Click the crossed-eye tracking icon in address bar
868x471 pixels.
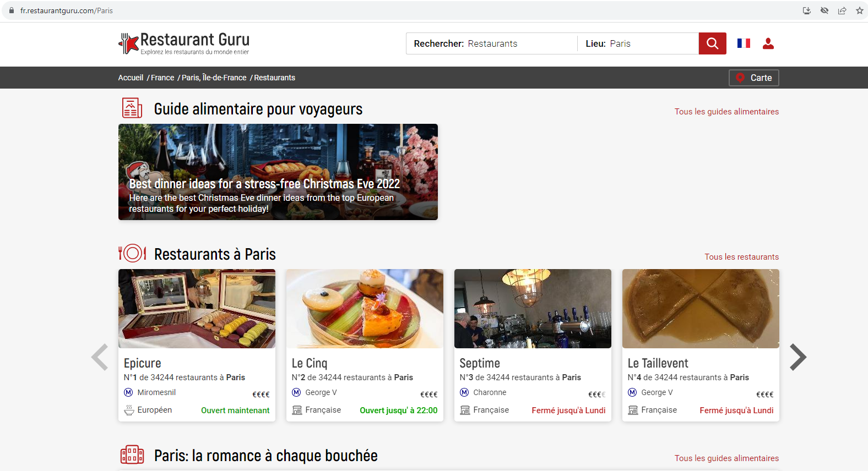[x=824, y=10]
